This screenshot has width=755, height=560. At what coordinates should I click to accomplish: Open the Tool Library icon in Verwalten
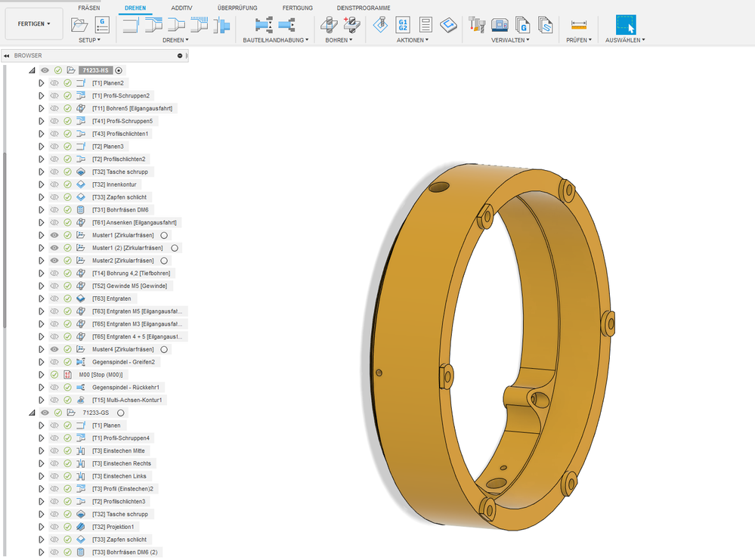[477, 24]
